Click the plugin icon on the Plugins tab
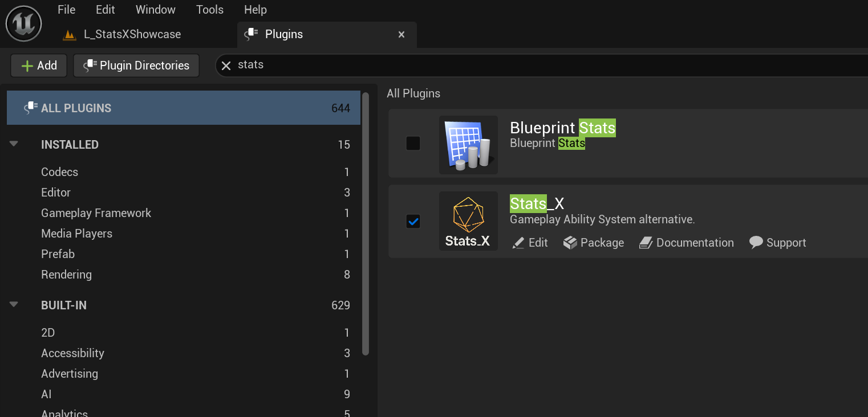This screenshot has height=417, width=868. coord(251,34)
